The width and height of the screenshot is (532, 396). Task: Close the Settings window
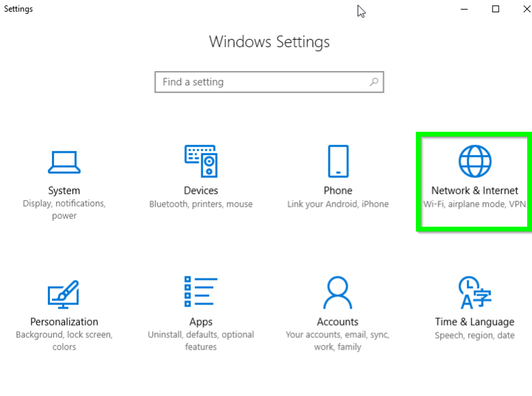click(527, 9)
